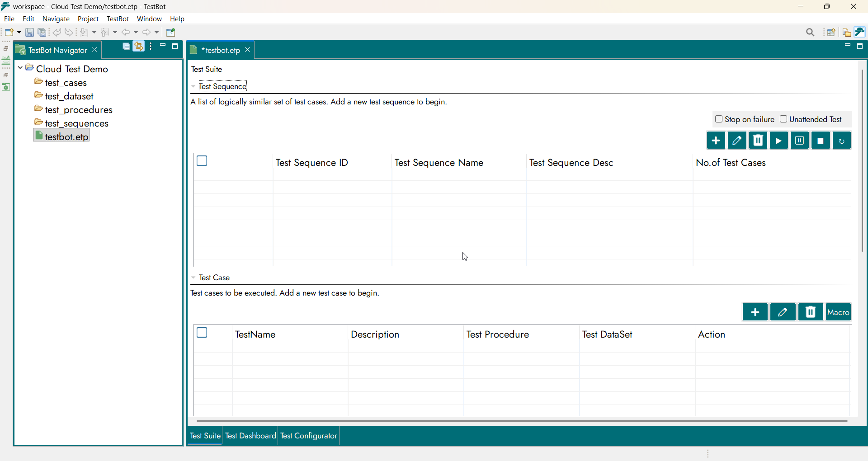Add a new test sequence
The width and height of the screenshot is (868, 461).
[x=716, y=141]
